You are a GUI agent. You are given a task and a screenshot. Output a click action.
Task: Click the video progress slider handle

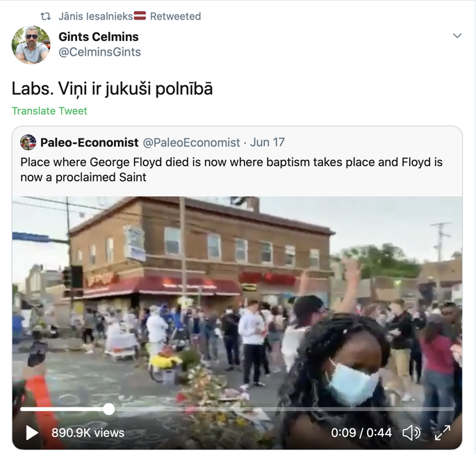coord(108,409)
